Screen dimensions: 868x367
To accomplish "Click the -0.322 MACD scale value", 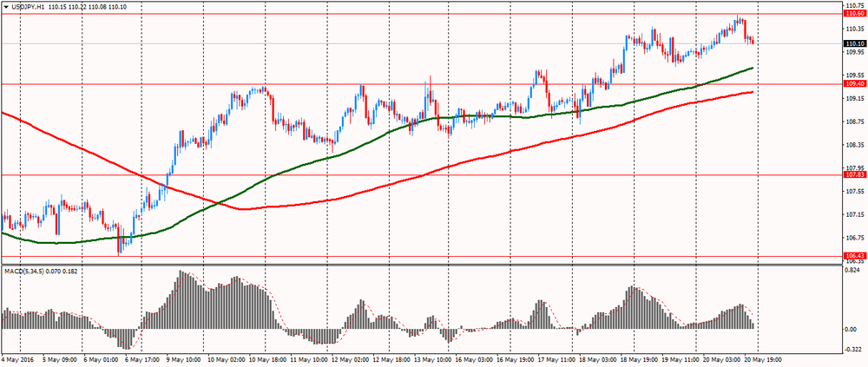I will point(853,350).
